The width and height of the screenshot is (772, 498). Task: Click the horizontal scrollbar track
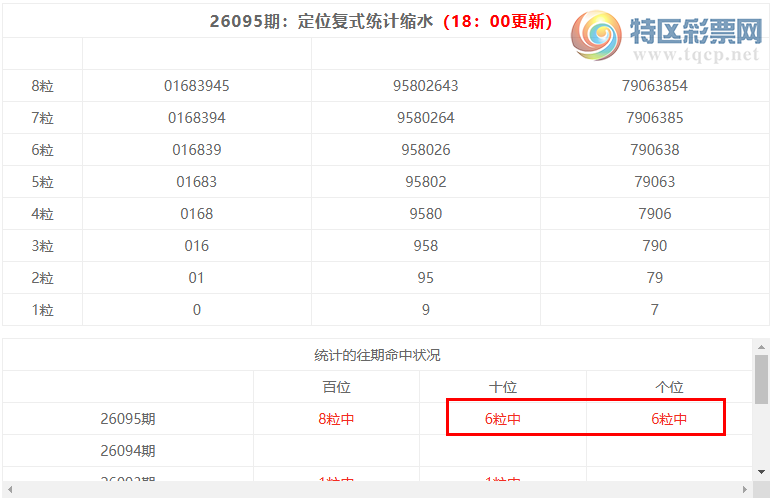[x=377, y=490]
